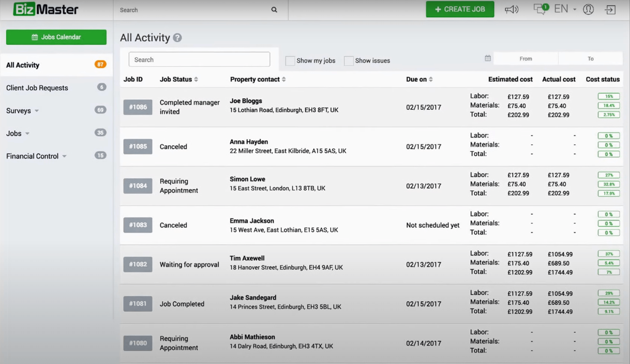Select contact name Joe Bloggs
This screenshot has width=630, height=364.
coord(246,101)
